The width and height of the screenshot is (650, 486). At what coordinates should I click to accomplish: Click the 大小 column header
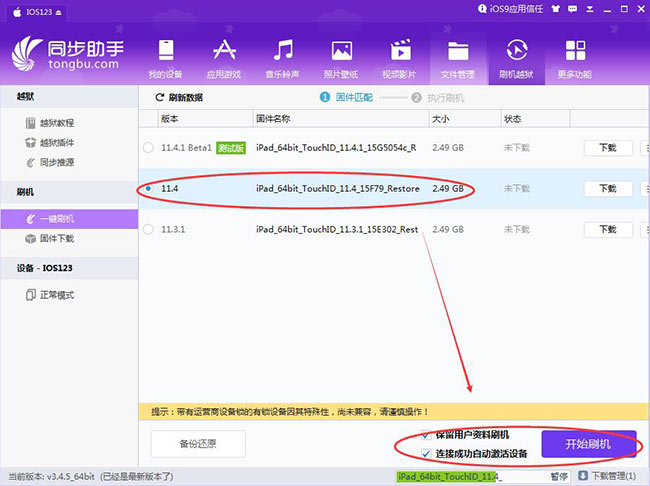[465, 119]
